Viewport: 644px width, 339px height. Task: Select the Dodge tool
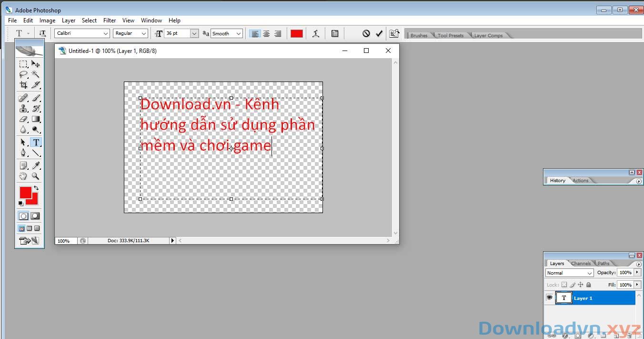[x=36, y=130]
